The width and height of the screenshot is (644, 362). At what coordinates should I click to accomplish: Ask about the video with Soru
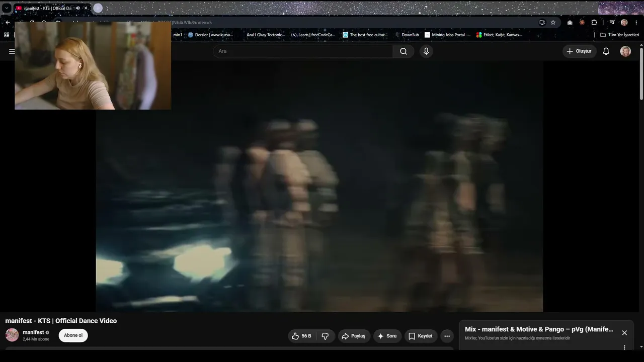(387, 336)
